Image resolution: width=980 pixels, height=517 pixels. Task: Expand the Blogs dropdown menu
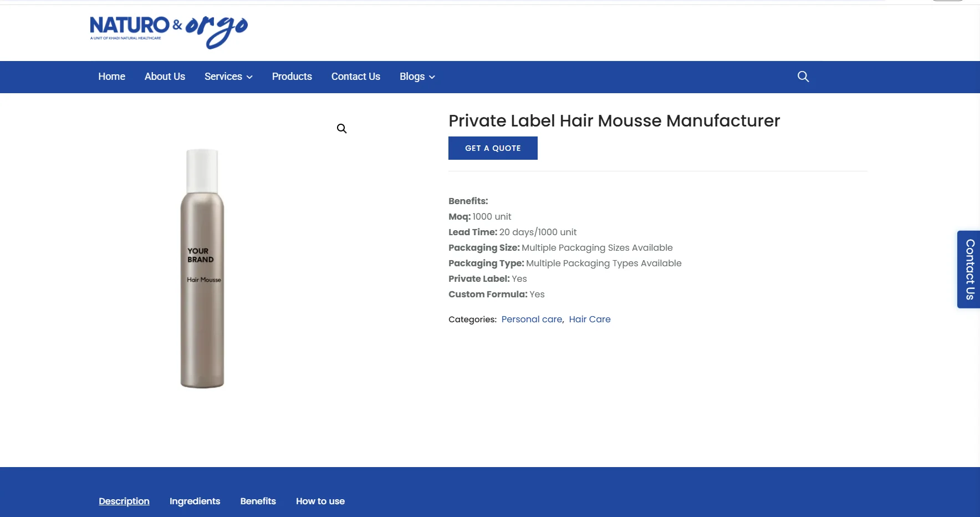point(412,76)
